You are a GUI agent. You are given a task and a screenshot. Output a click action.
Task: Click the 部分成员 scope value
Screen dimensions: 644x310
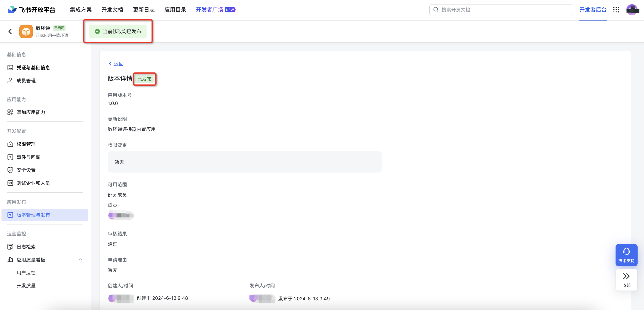click(117, 195)
